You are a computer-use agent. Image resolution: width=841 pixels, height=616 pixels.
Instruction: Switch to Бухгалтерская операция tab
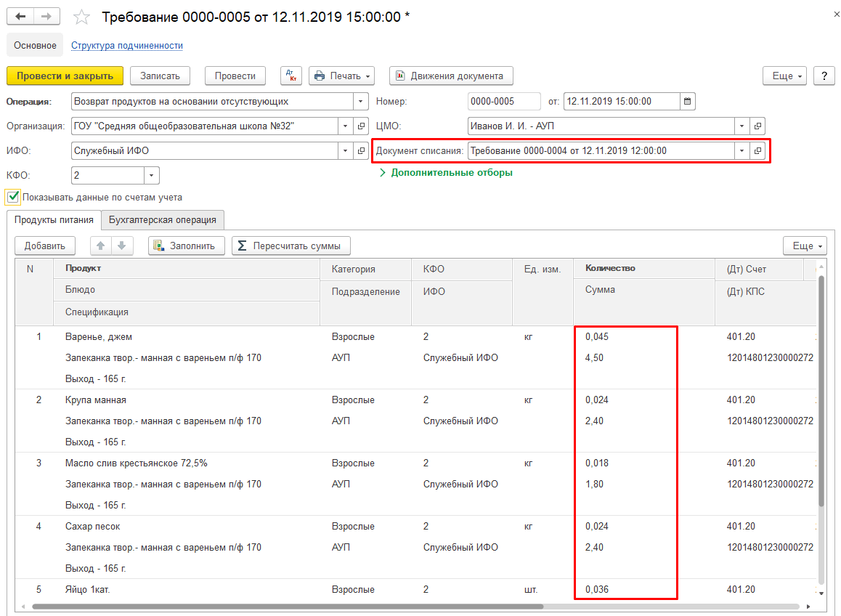tap(162, 220)
